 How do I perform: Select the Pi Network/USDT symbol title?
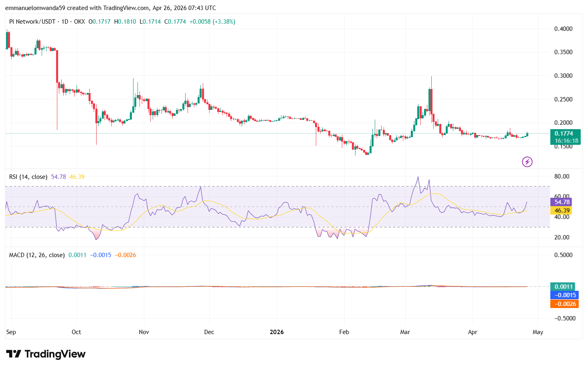pyautogui.click(x=32, y=22)
